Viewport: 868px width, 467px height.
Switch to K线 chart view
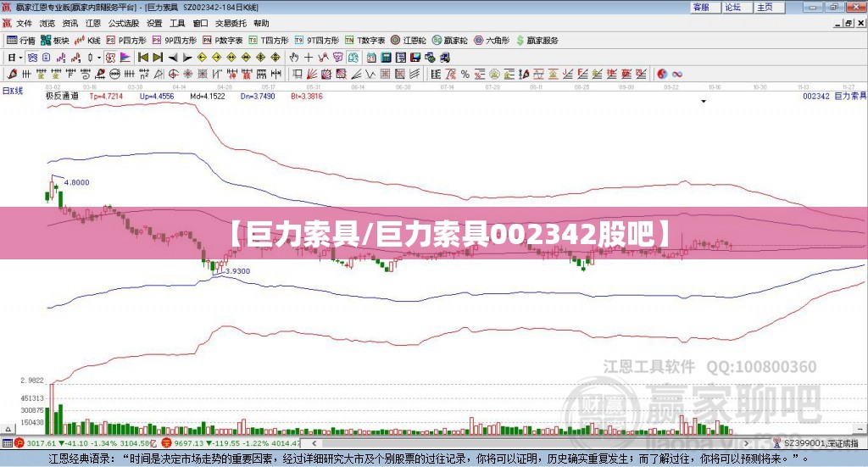(x=87, y=41)
